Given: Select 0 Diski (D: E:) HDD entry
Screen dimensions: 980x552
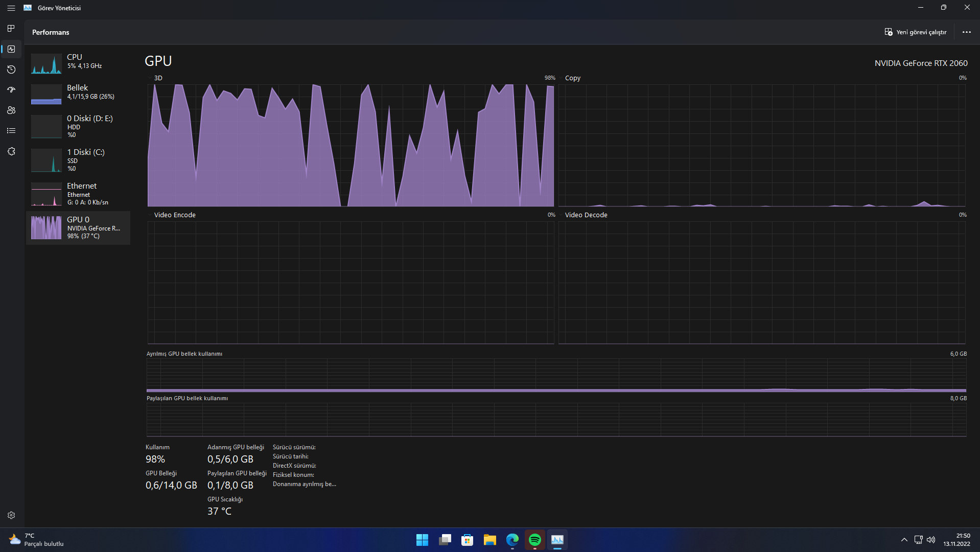Looking at the screenshot, I should coord(78,126).
